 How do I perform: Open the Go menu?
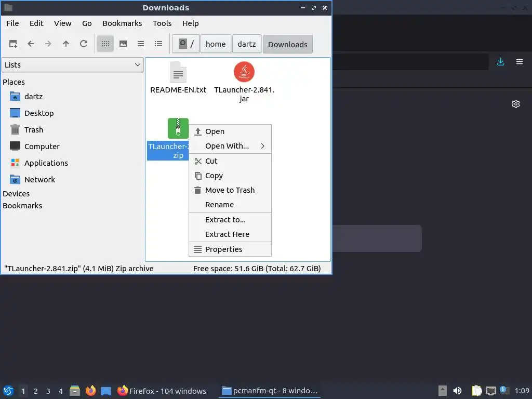click(87, 23)
